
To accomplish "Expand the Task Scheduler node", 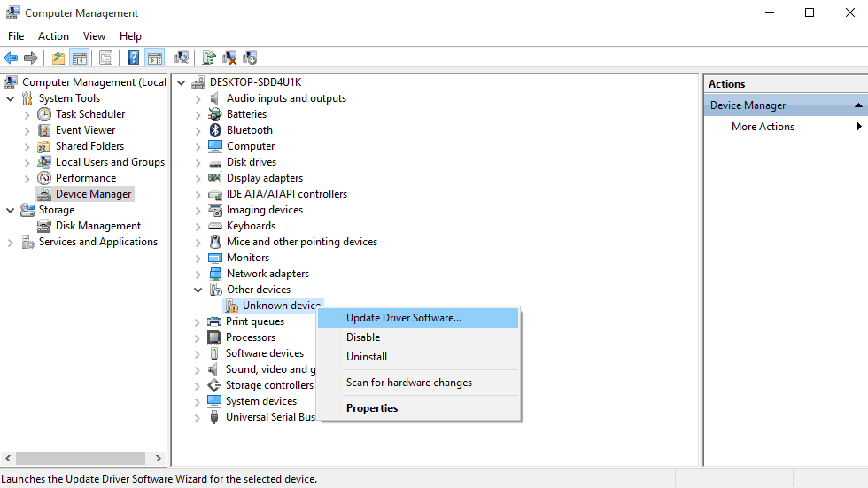I will (27, 114).
